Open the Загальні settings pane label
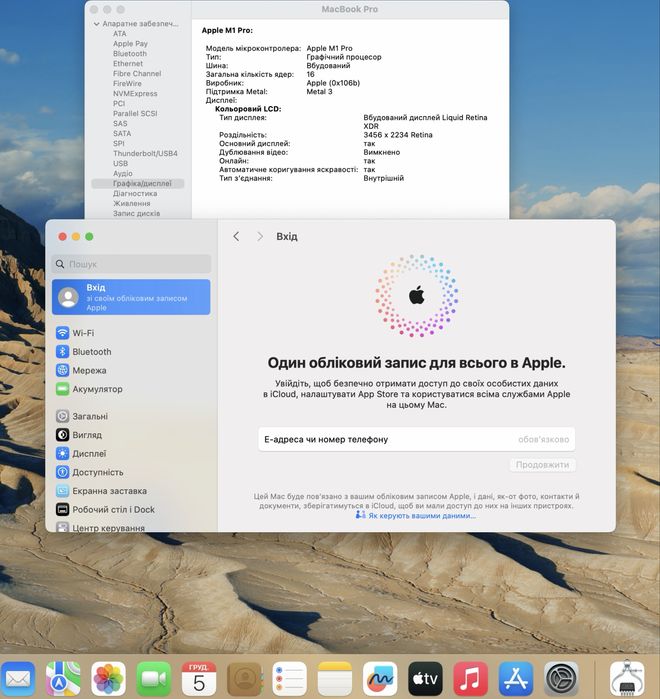The width and height of the screenshot is (660, 699). [x=90, y=416]
